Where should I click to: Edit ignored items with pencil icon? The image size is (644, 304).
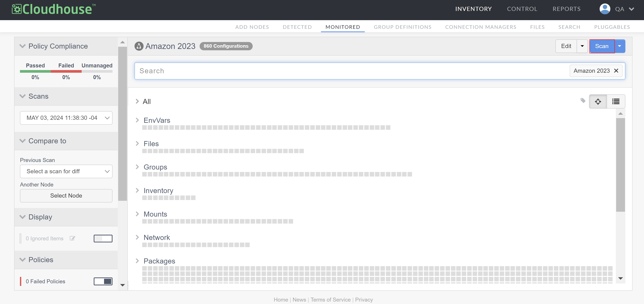click(72, 238)
